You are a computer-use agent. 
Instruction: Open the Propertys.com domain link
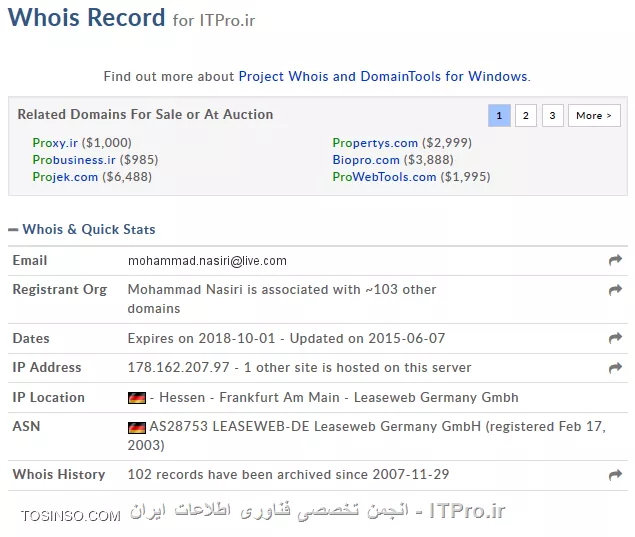tap(375, 143)
